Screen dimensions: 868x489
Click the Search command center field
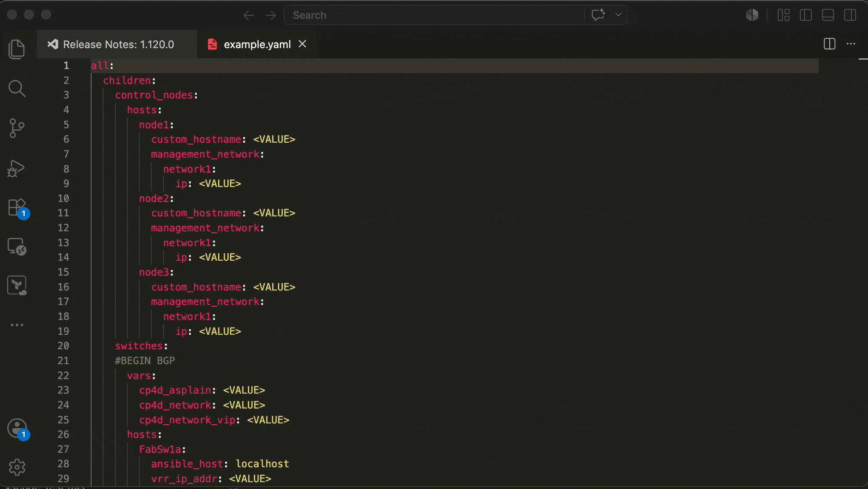point(434,15)
